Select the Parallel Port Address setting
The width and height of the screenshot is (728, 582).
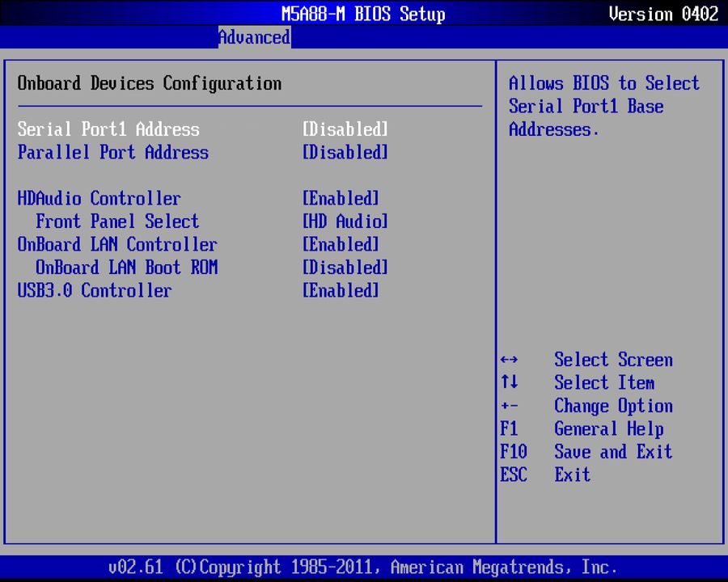pyautogui.click(x=112, y=152)
